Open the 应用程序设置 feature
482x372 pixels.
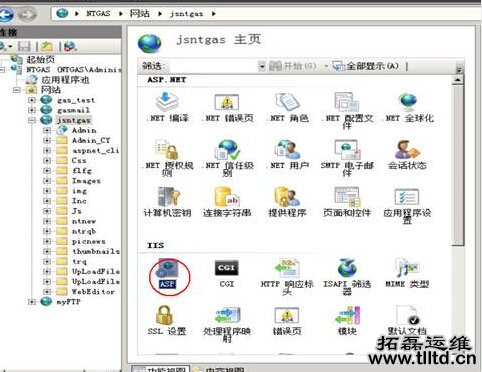pyautogui.click(x=408, y=205)
